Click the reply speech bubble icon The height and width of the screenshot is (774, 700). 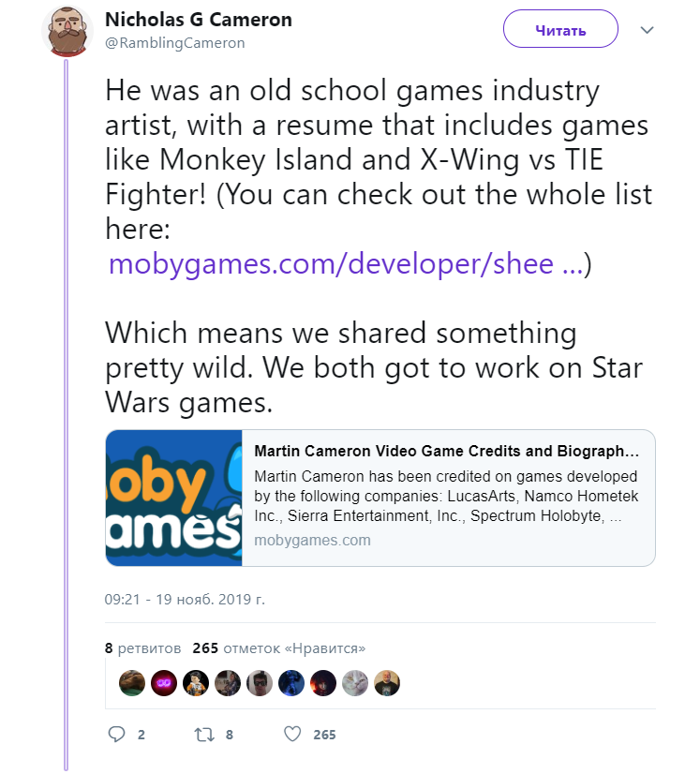(116, 734)
